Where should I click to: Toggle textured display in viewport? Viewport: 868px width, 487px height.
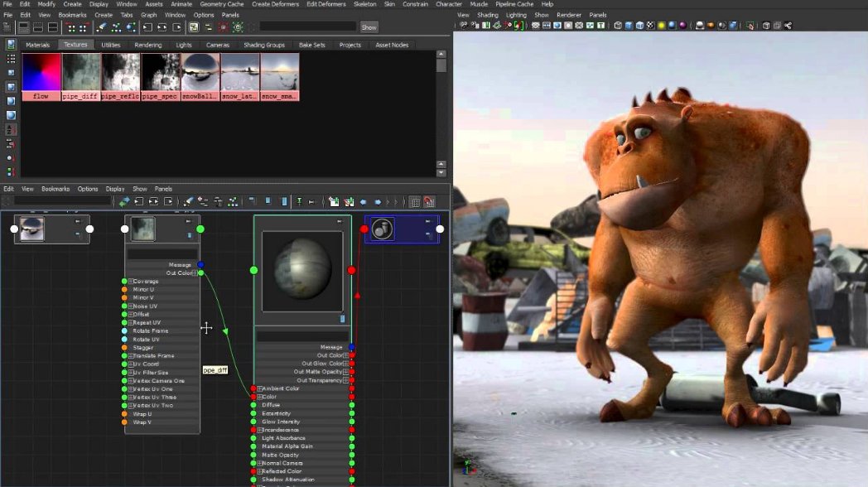click(650, 26)
